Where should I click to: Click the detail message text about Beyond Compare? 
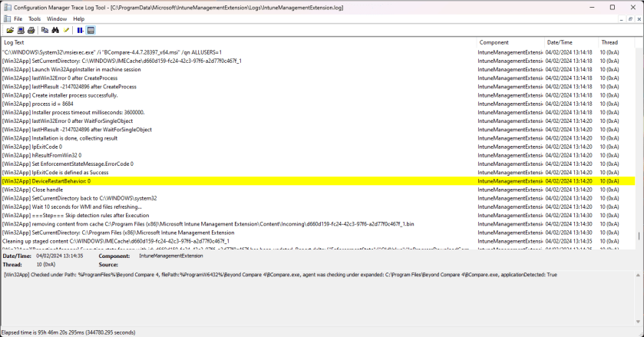pos(280,275)
